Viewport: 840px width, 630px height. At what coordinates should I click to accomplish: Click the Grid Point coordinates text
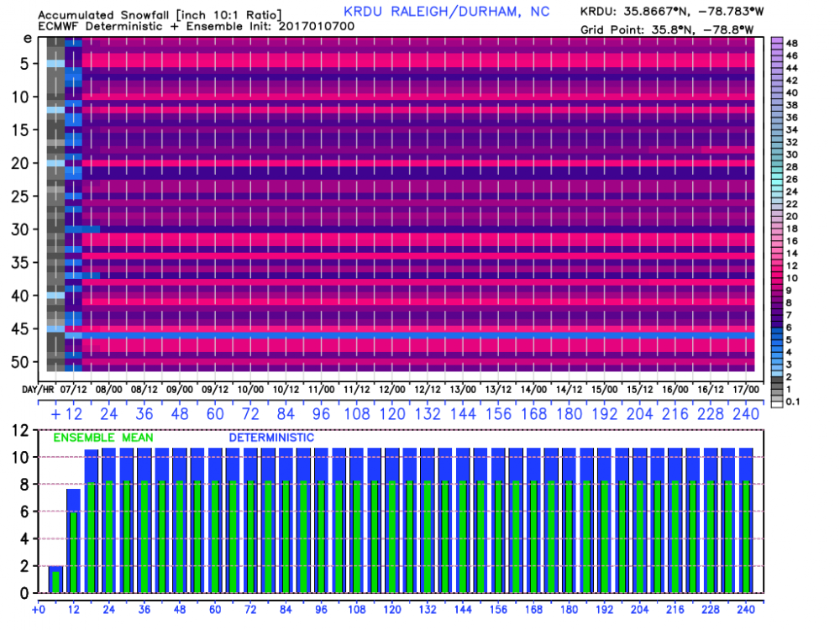(x=667, y=29)
